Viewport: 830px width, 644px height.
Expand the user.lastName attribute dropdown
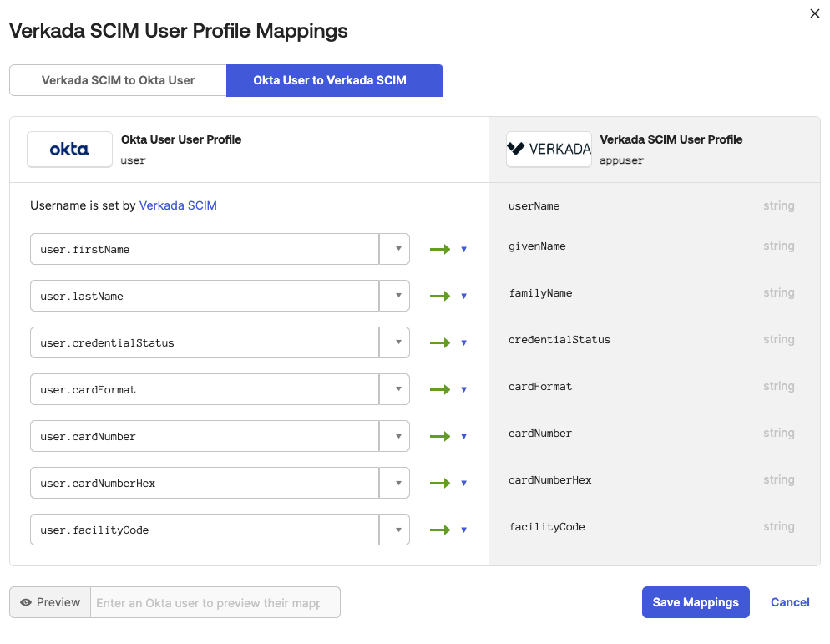coord(395,296)
